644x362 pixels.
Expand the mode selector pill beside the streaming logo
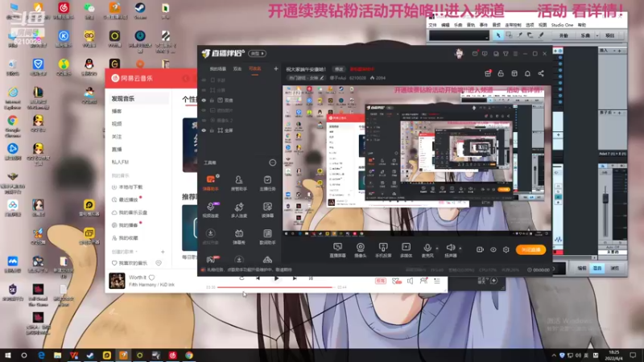click(257, 53)
